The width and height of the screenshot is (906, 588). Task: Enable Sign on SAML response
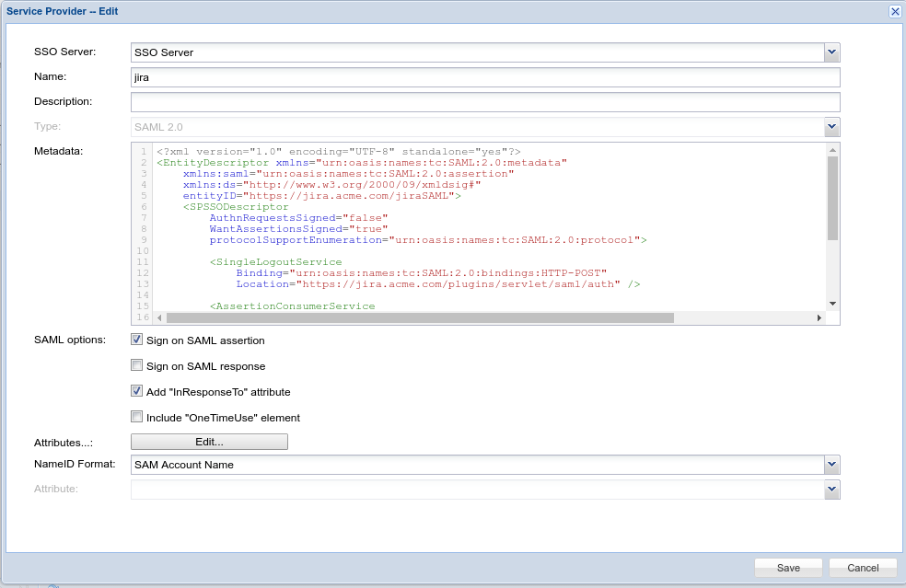[137, 365]
